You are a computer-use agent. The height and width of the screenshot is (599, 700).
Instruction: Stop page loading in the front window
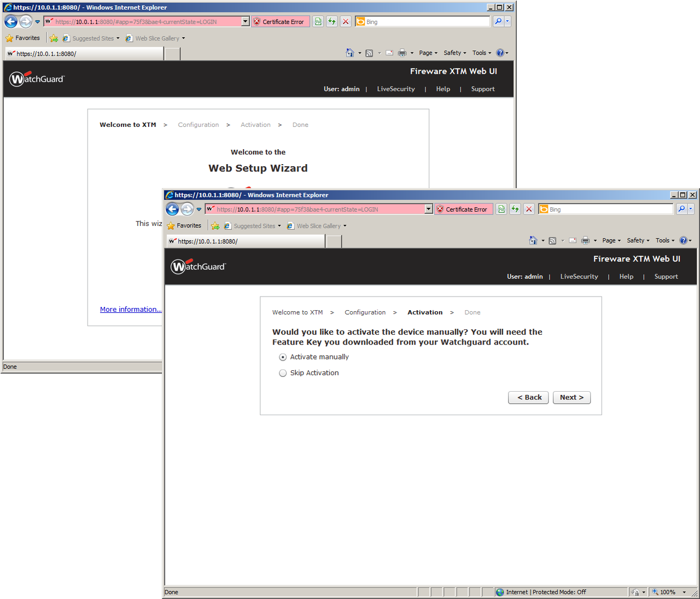pos(529,210)
